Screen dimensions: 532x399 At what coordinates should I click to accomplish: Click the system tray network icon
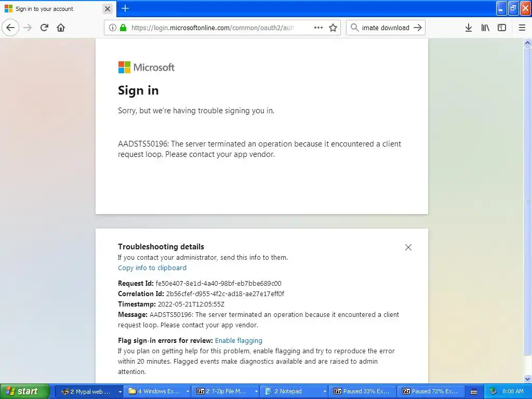coord(493,391)
